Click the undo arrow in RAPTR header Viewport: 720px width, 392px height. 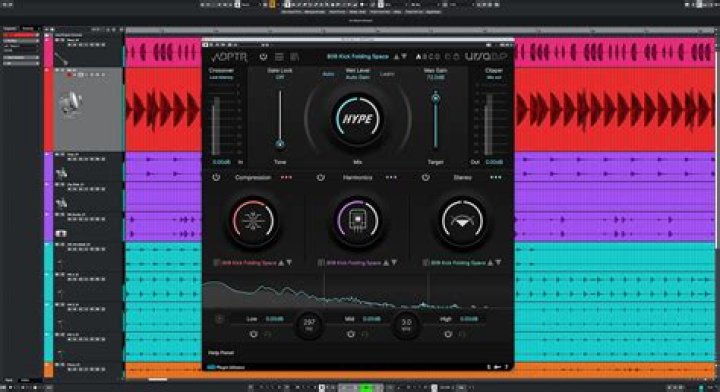point(448,57)
